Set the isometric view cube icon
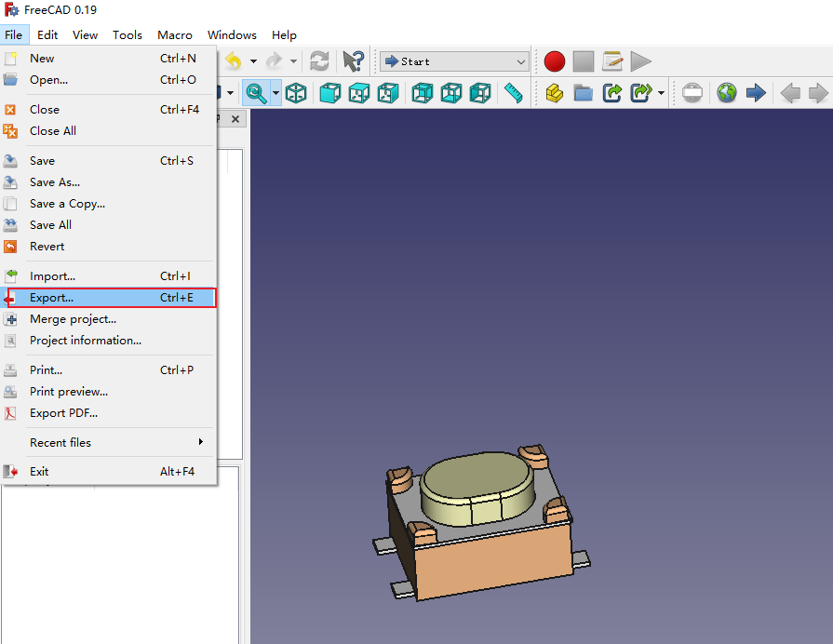Image resolution: width=833 pixels, height=644 pixels. [x=296, y=93]
